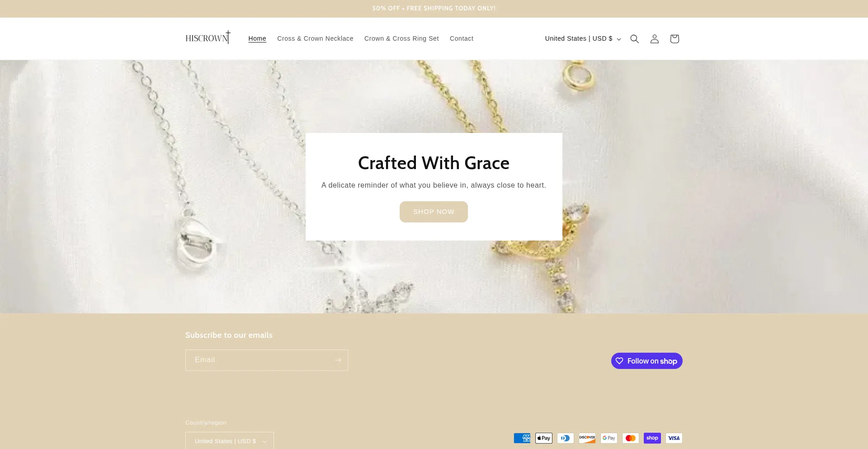Open the Home menu item
The width and height of the screenshot is (868, 449).
coord(257,39)
